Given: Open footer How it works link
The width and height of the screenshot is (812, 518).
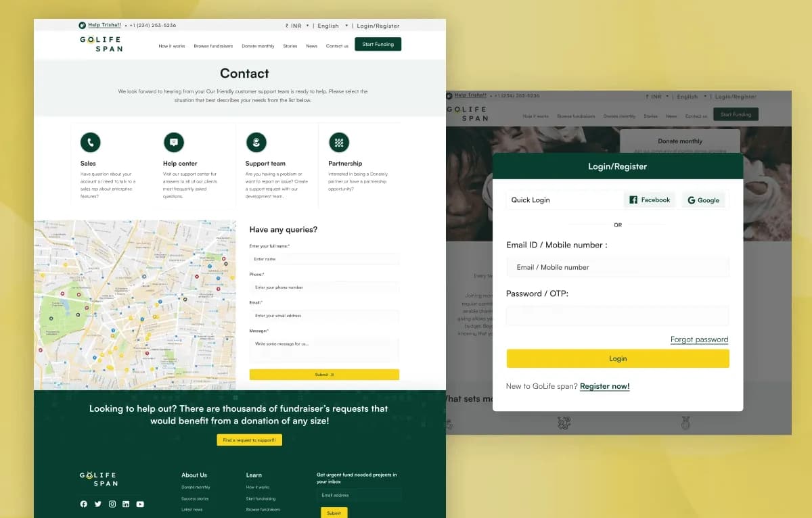Looking at the screenshot, I should click(258, 488).
